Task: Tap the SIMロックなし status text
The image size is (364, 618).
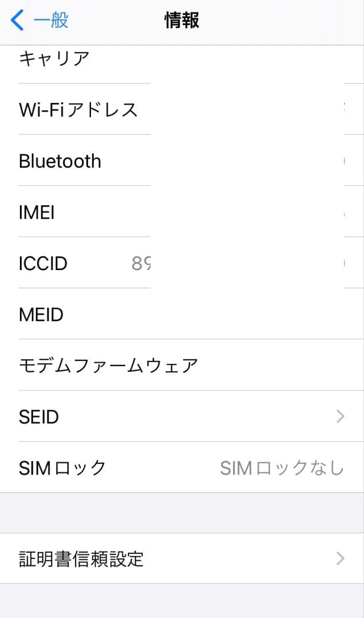Action: (x=282, y=467)
